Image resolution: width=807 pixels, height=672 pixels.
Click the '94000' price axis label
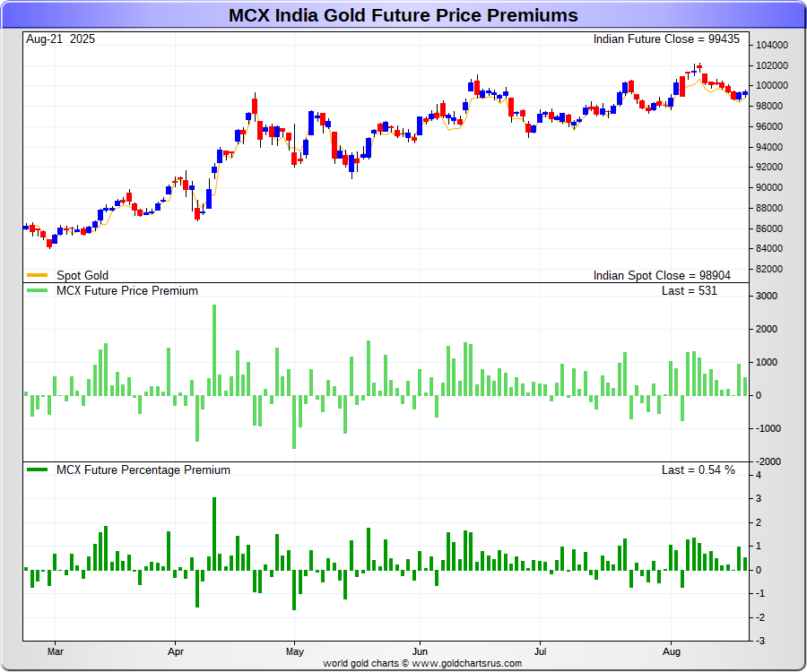[769, 147]
